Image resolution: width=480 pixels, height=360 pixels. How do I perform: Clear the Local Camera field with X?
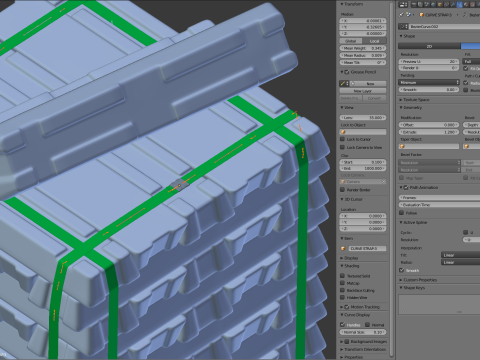click(x=384, y=182)
